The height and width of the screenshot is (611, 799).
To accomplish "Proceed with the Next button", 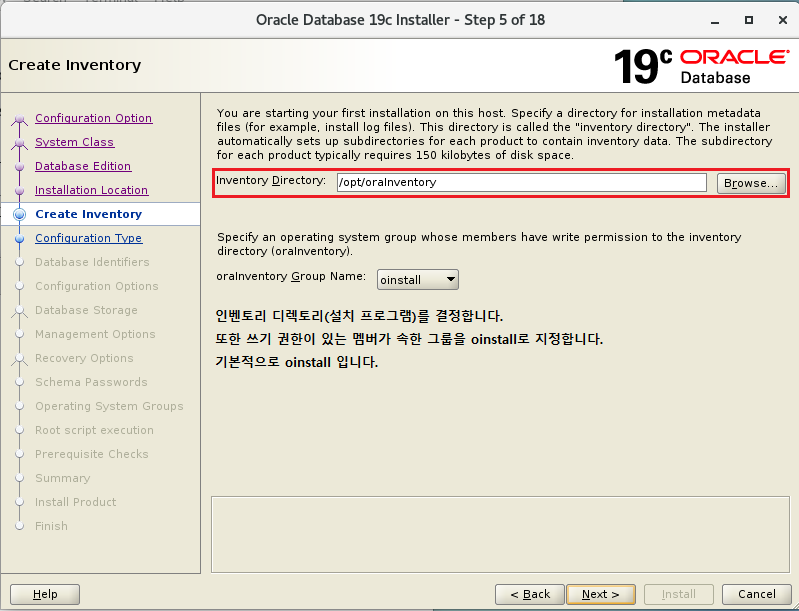I will (601, 594).
